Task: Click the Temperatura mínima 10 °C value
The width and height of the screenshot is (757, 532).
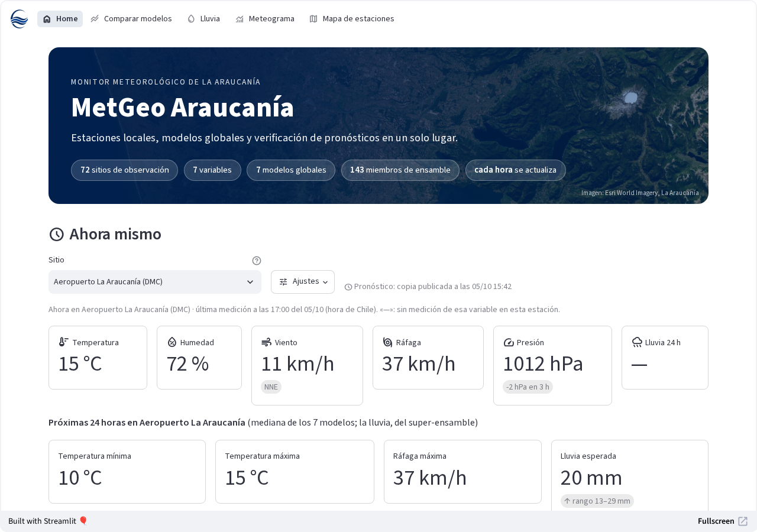Action: [x=80, y=478]
